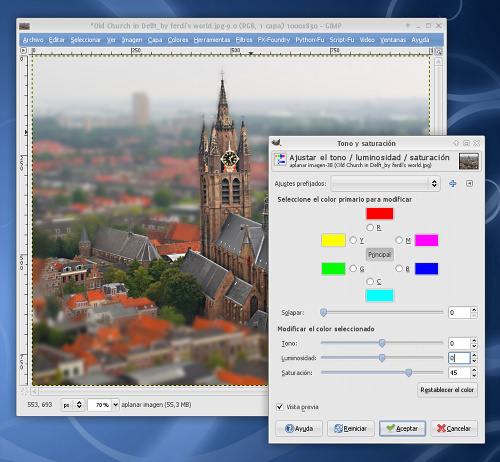The width and height of the screenshot is (500, 462).
Task: Click the image menu button at ruler corner
Action: [23, 50]
